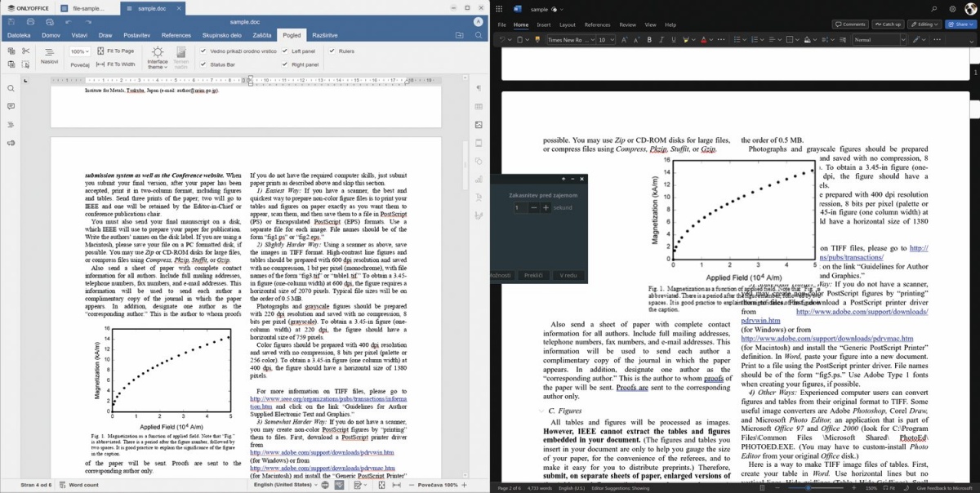980x493 pixels.
Task: Click the Copy icon in ONLYOFFICE toolbar
Action: 11,51
